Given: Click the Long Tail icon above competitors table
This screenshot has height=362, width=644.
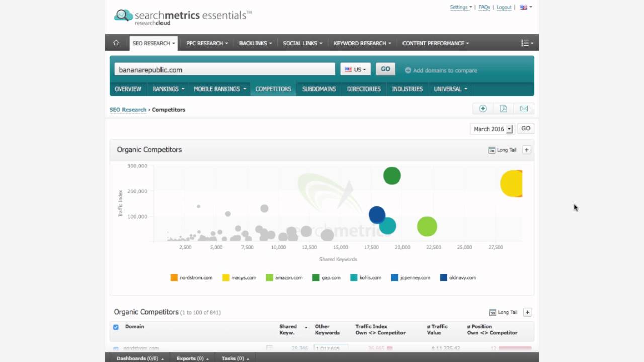Looking at the screenshot, I should coord(493,312).
